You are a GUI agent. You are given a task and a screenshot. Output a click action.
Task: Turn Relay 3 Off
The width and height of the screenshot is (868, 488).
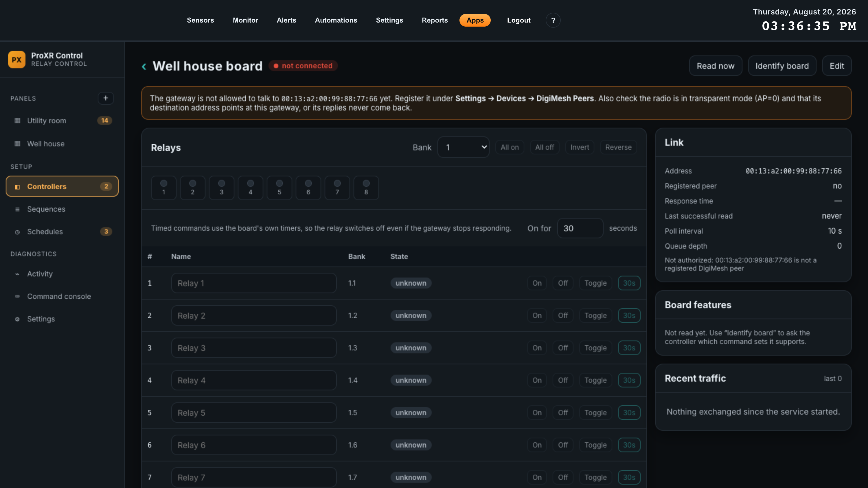click(x=563, y=348)
